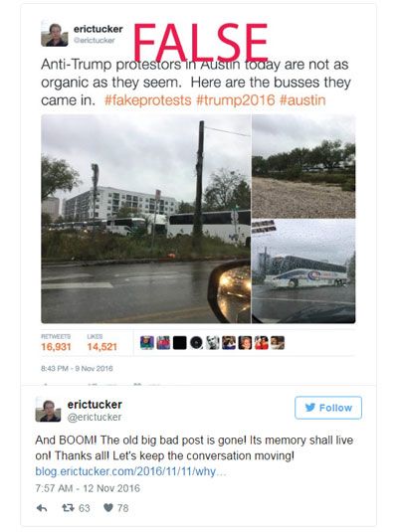Open the #trump2016 hashtag
The image size is (398, 532).
click(236, 100)
